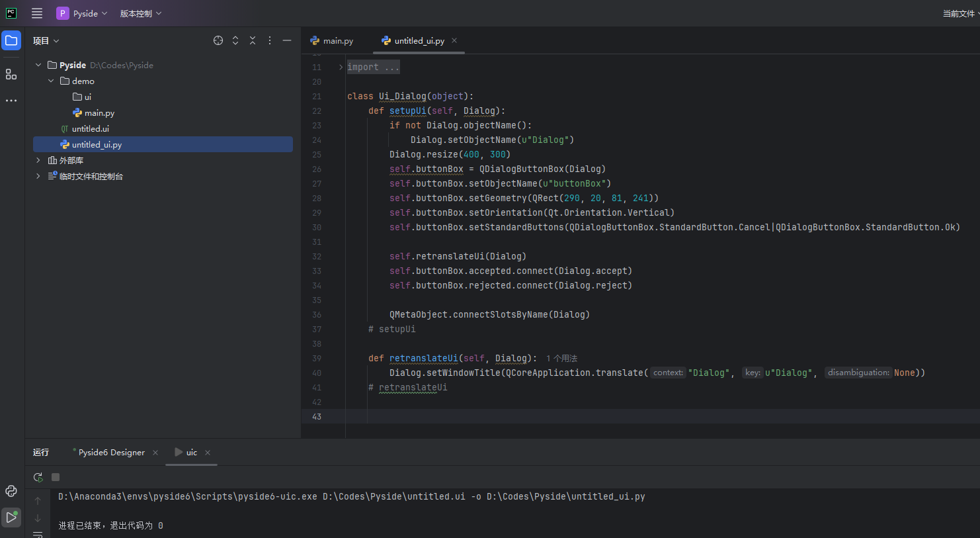Show more tool windows ellipsis icon
The width and height of the screenshot is (980, 538).
(11, 101)
